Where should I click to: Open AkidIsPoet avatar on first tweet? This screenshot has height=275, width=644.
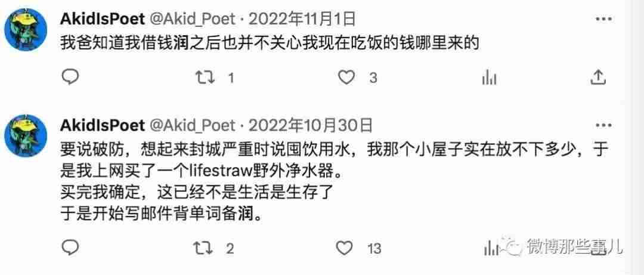tap(26, 30)
